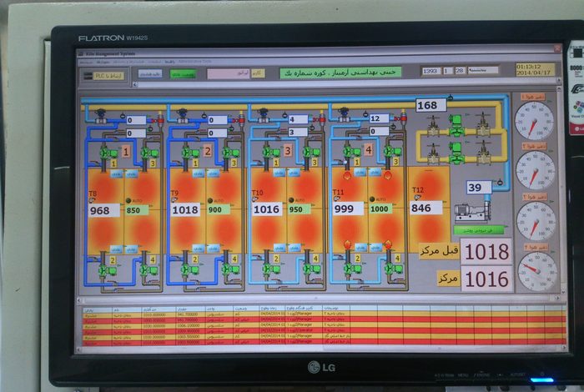The image size is (584, 392).
Task: Select zone 2 burner 2 green valve
Action: [190, 269]
